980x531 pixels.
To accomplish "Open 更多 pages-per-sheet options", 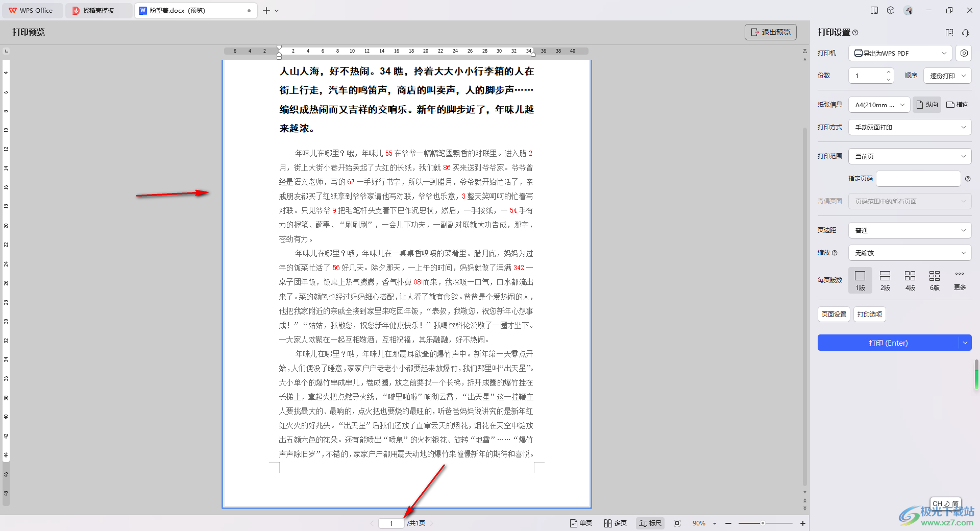I will [x=960, y=280].
